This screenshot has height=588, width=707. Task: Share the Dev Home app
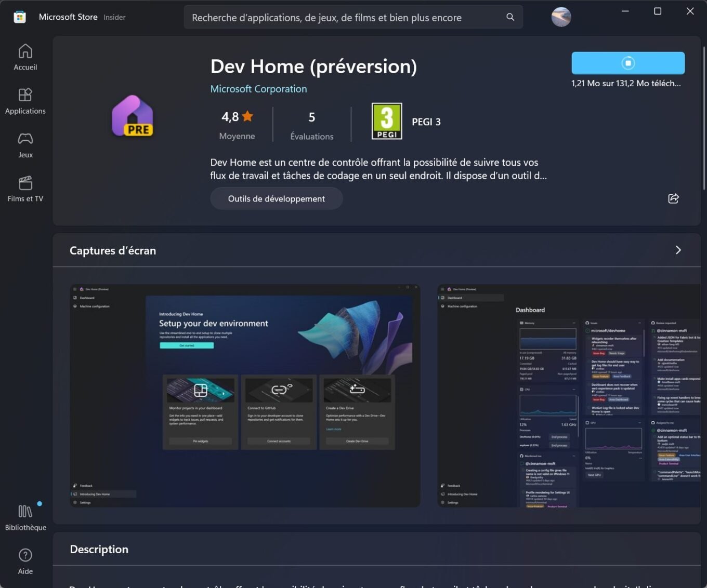673,198
